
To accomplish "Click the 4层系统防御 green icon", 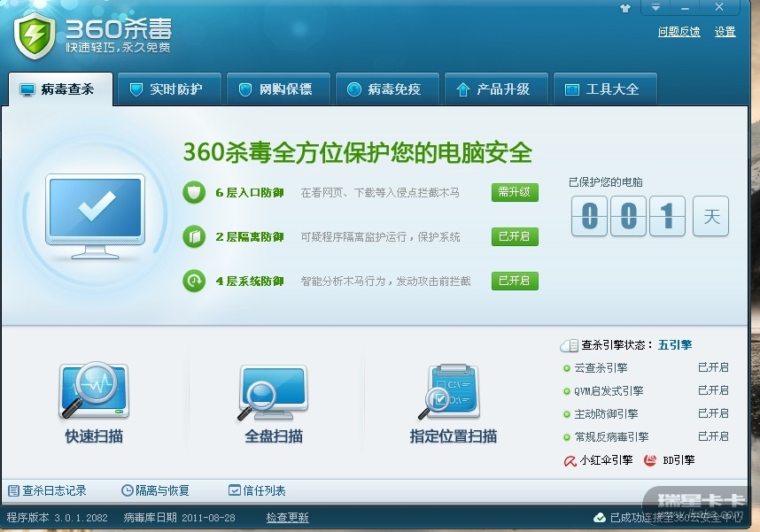I will pyautogui.click(x=194, y=281).
